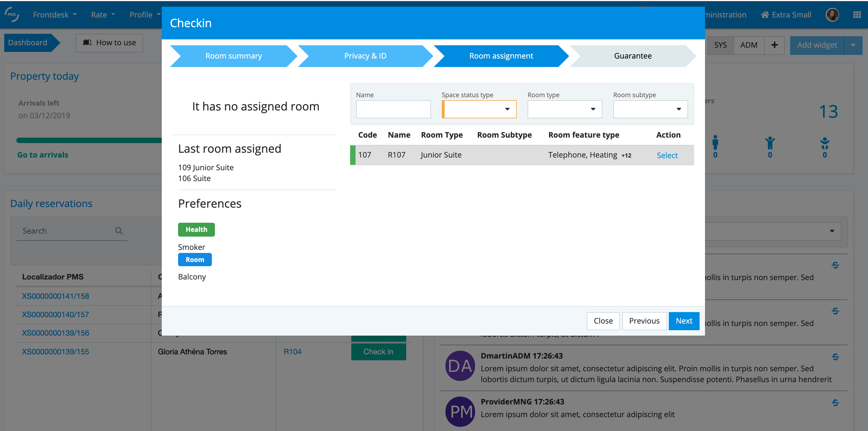
Task: Click the plus icon beside ADM
Action: pyautogui.click(x=774, y=45)
